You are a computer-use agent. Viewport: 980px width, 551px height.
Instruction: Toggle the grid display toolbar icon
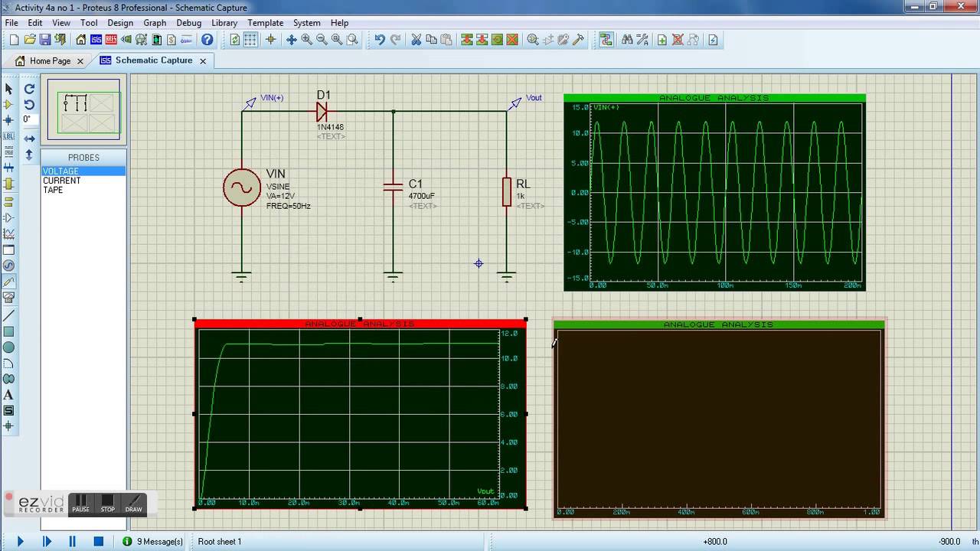pyautogui.click(x=250, y=40)
